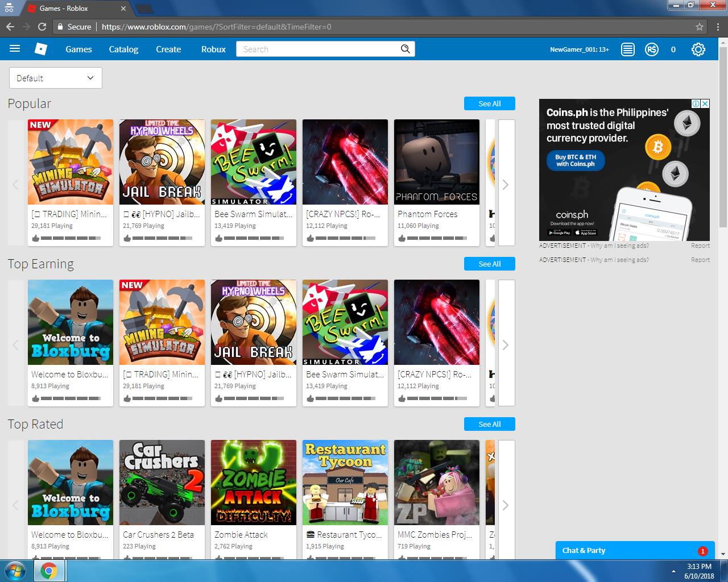Open the Default sort filter dropdown
This screenshot has width=728, height=582.
pos(56,78)
